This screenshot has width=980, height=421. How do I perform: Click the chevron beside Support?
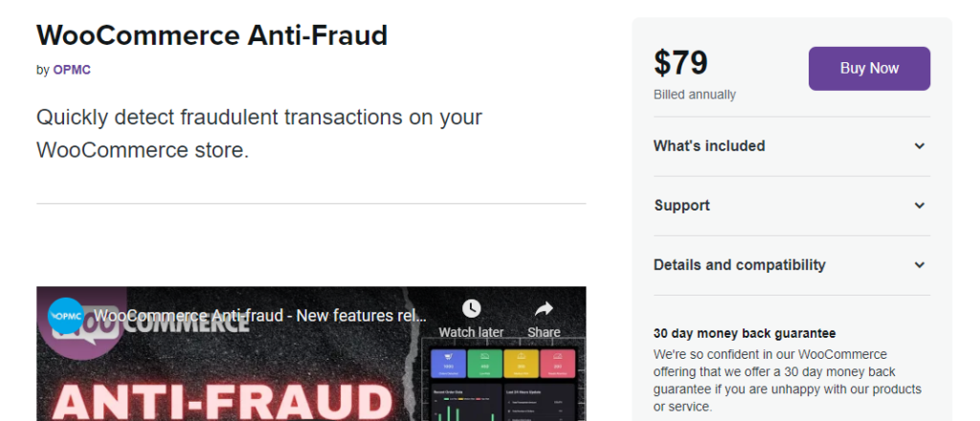[x=919, y=206]
